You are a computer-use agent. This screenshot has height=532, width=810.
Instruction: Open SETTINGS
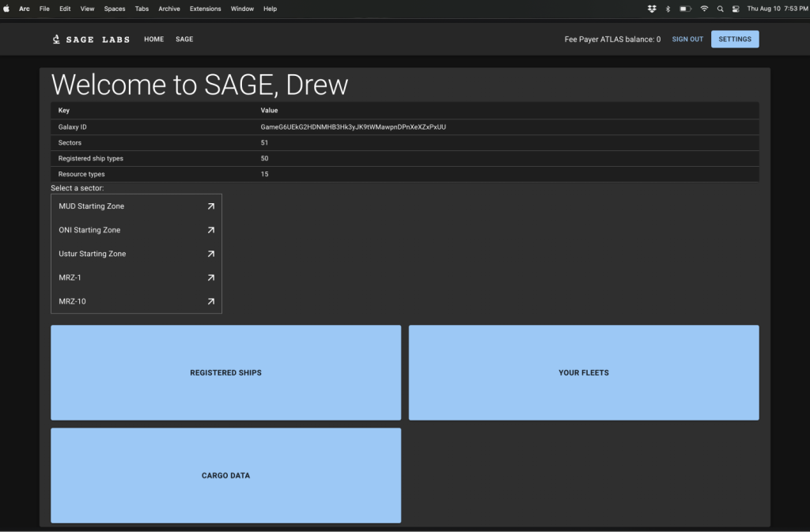point(734,38)
